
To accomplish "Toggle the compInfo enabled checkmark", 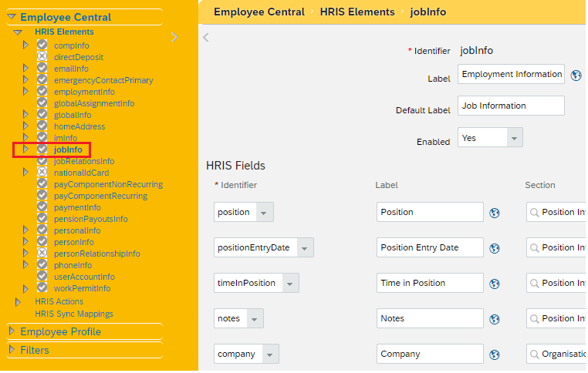I will [x=42, y=45].
